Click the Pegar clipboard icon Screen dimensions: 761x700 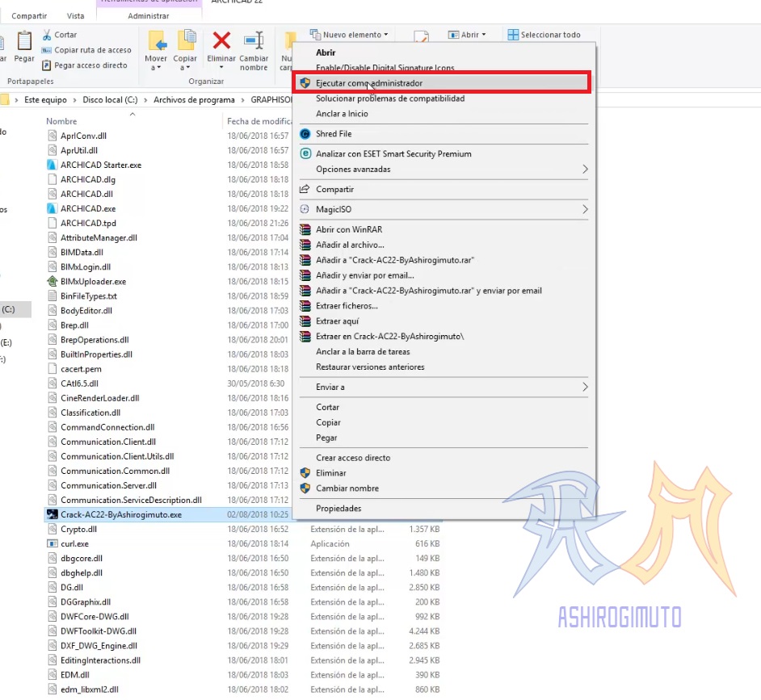[23, 40]
